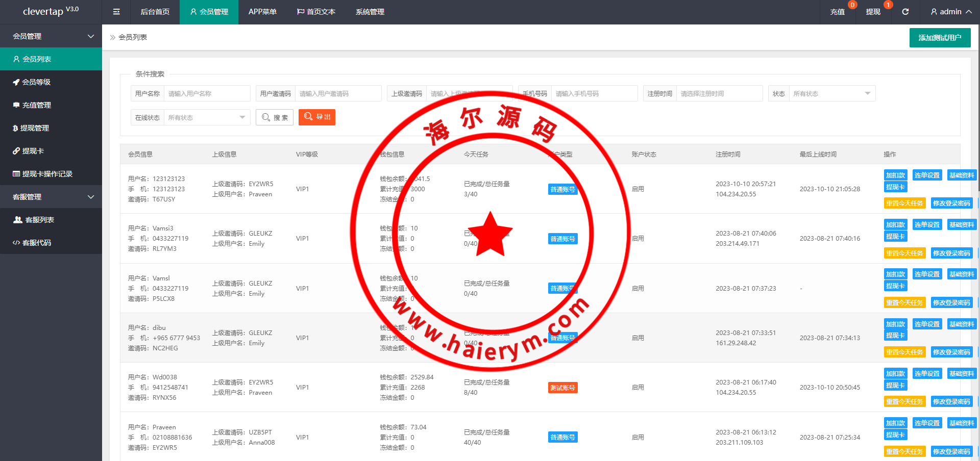Click the refresh icon in top bar
The height and width of the screenshot is (461, 980).
[x=905, y=12]
